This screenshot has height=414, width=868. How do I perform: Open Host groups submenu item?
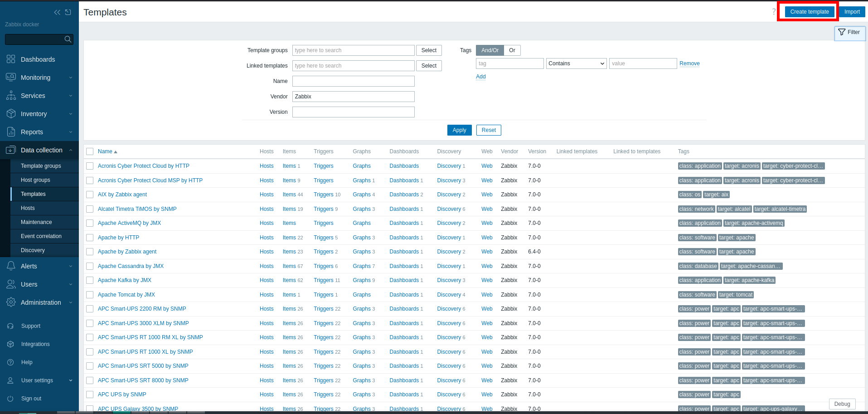44,180
